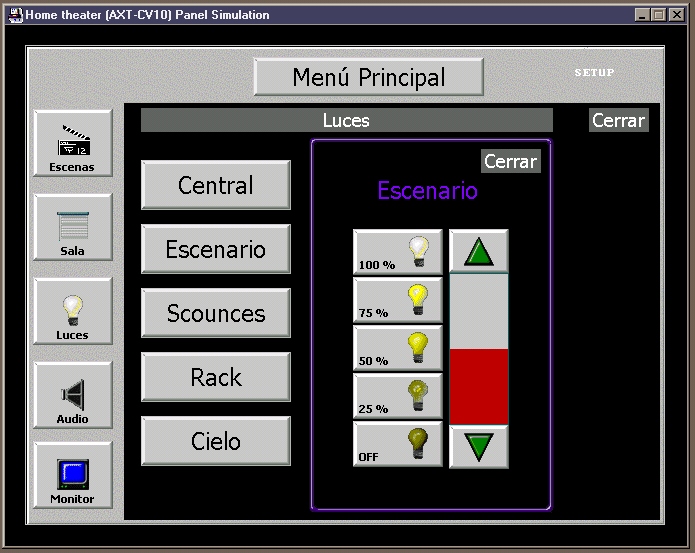The image size is (695, 553).
Task: Open the Central lights zone
Action: [x=216, y=185]
